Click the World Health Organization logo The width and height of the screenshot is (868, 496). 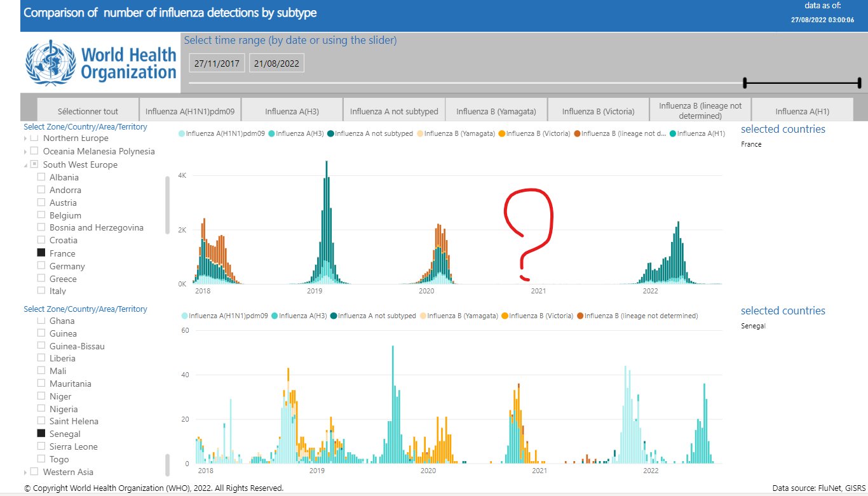[100, 62]
